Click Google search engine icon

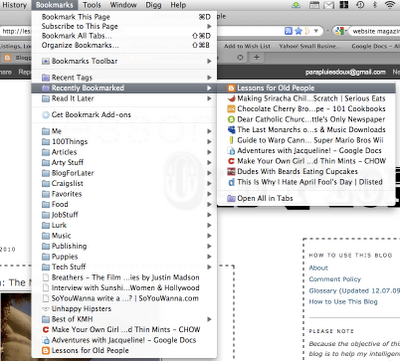point(339,31)
